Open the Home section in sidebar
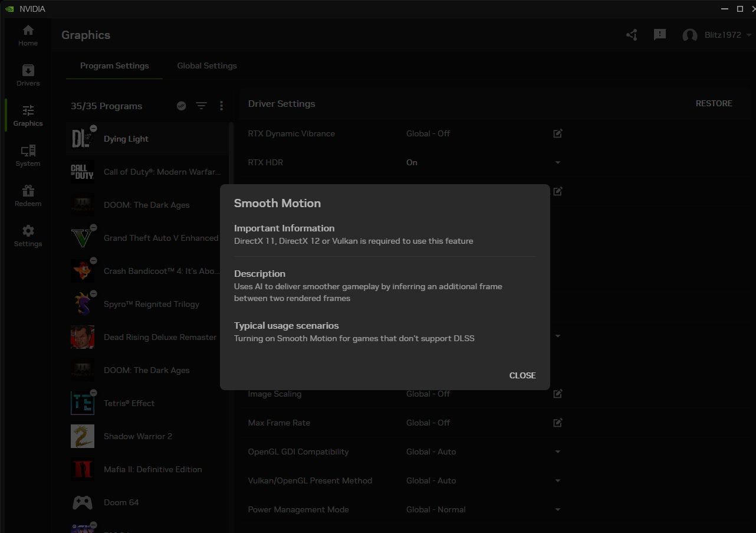 pos(28,35)
